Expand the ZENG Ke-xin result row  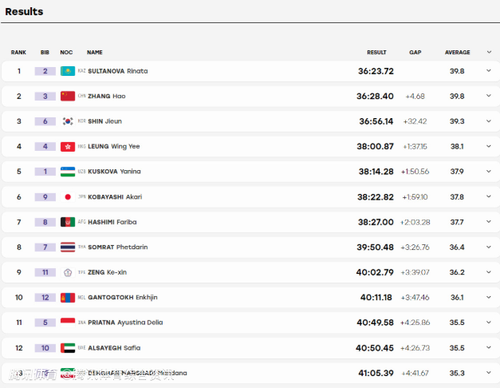[x=489, y=272]
